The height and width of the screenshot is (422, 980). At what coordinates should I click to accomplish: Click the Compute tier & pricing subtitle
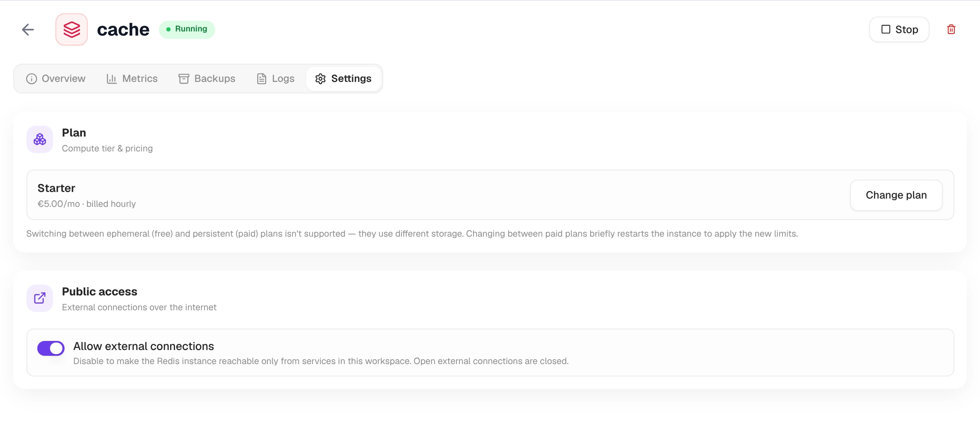pos(107,149)
